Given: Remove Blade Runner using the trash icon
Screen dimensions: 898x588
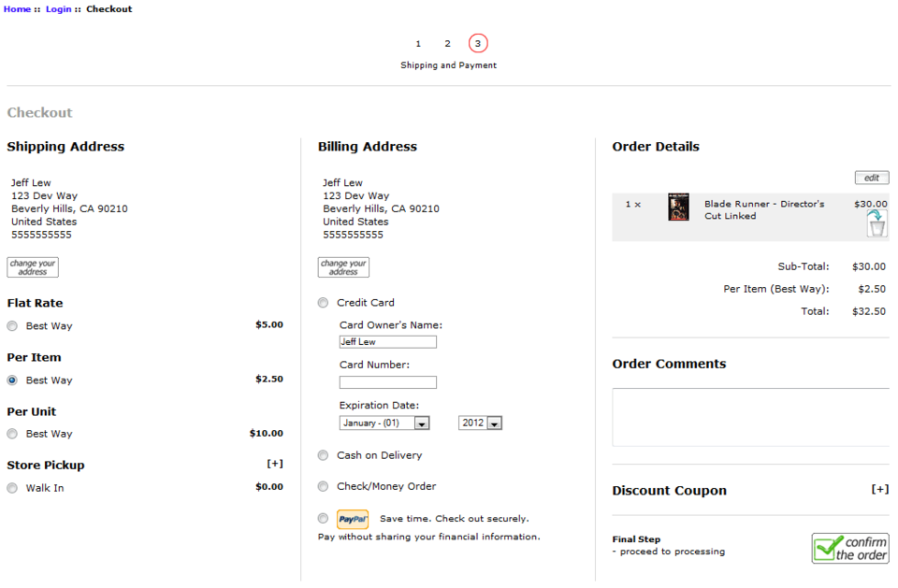Looking at the screenshot, I should [875, 224].
